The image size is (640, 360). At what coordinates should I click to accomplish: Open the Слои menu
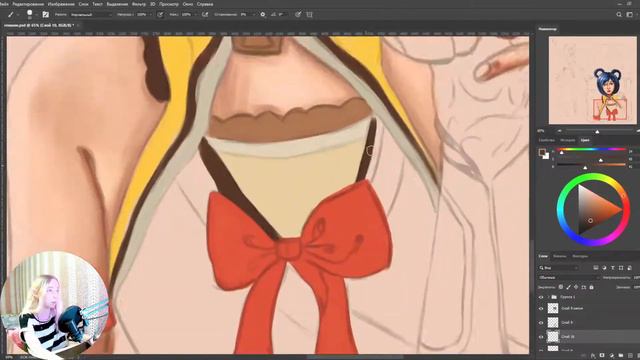coord(83,4)
